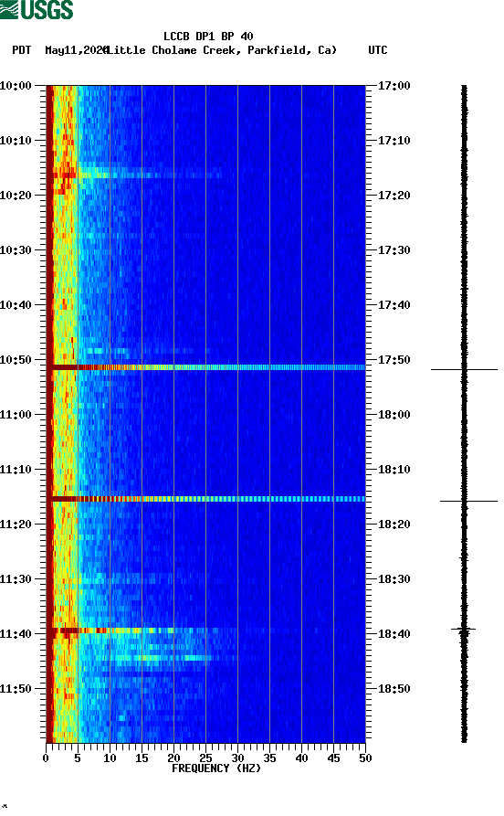This screenshot has height=816, width=504.
Task: Click the '5' frequency axis label
Action: [x=78, y=758]
